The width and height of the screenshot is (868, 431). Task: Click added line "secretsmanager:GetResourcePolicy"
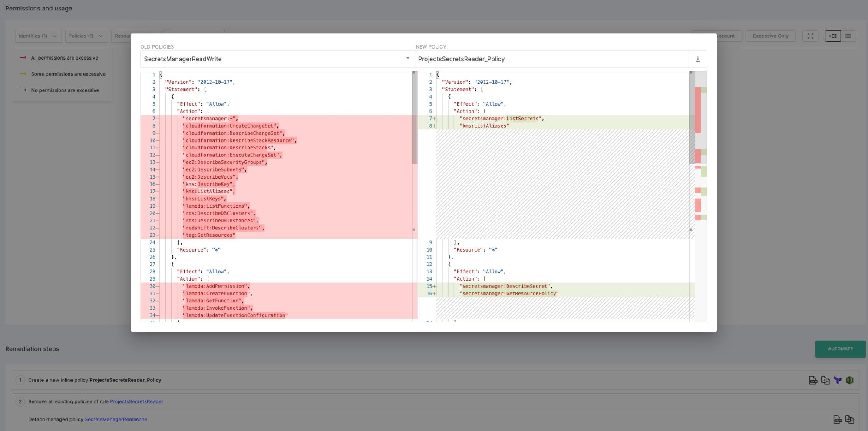point(509,294)
